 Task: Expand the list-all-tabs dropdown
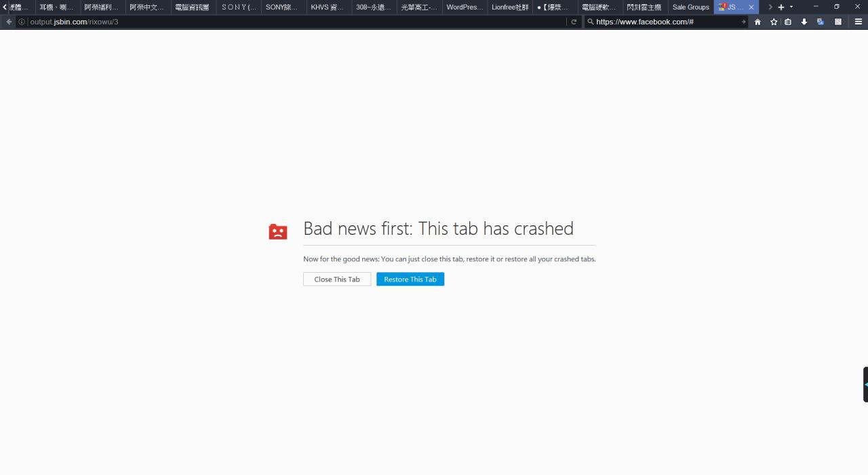click(x=791, y=7)
